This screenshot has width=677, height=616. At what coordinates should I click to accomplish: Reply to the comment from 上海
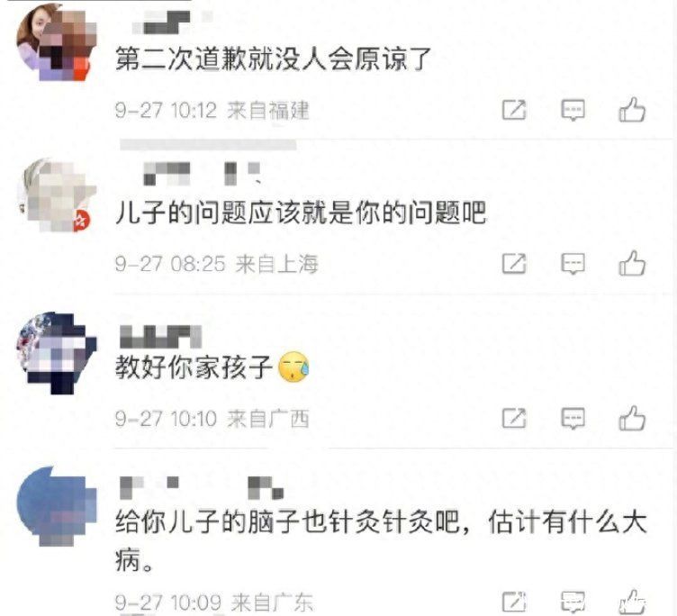point(573,264)
